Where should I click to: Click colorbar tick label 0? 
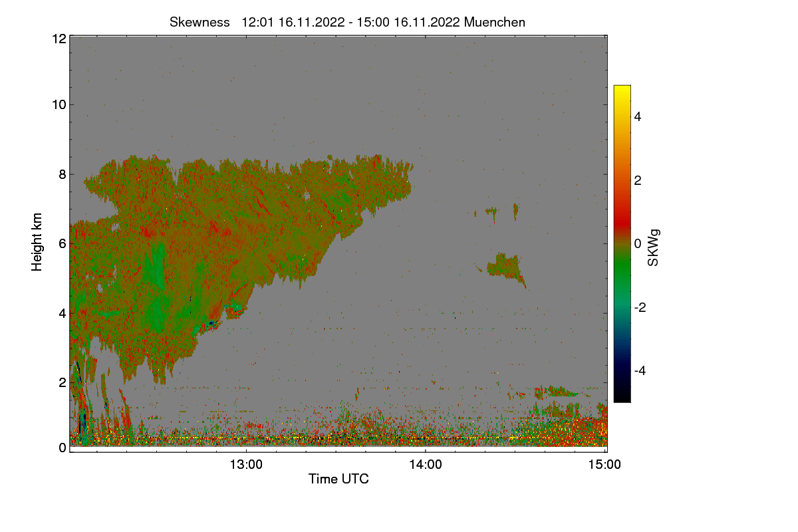[639, 243]
